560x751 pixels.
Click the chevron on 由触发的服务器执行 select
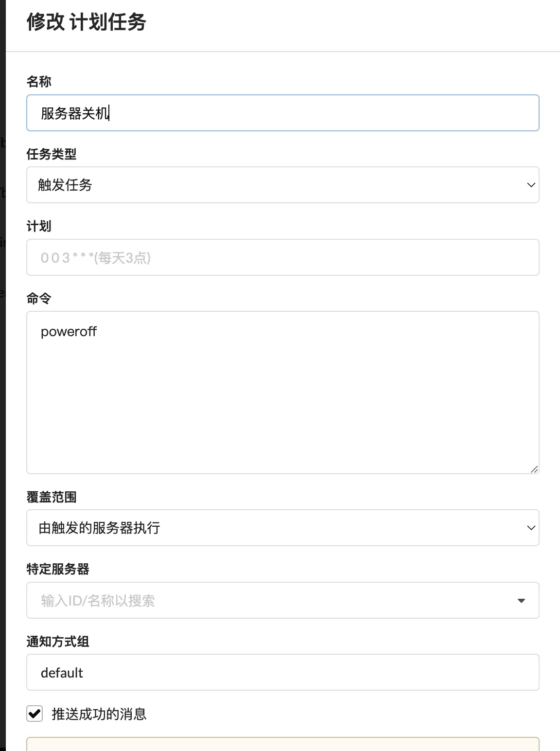(x=531, y=528)
